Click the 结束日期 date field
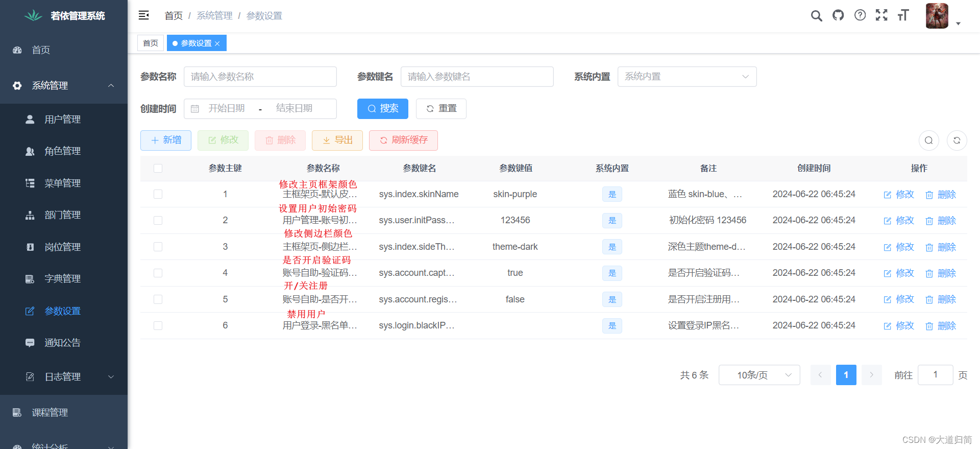Viewport: 980px width, 449px height. (294, 109)
